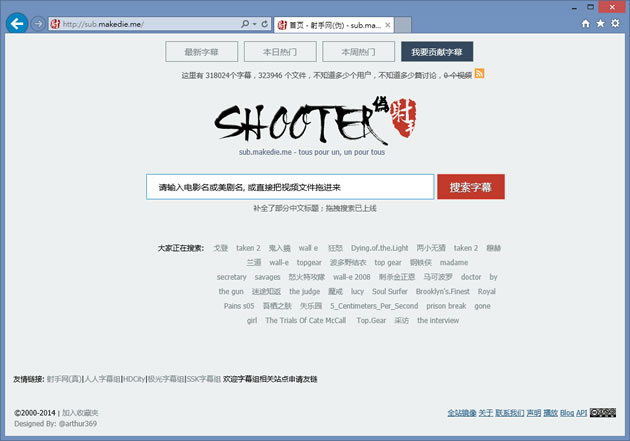Open Favorites with the star icon

[x=600, y=24]
